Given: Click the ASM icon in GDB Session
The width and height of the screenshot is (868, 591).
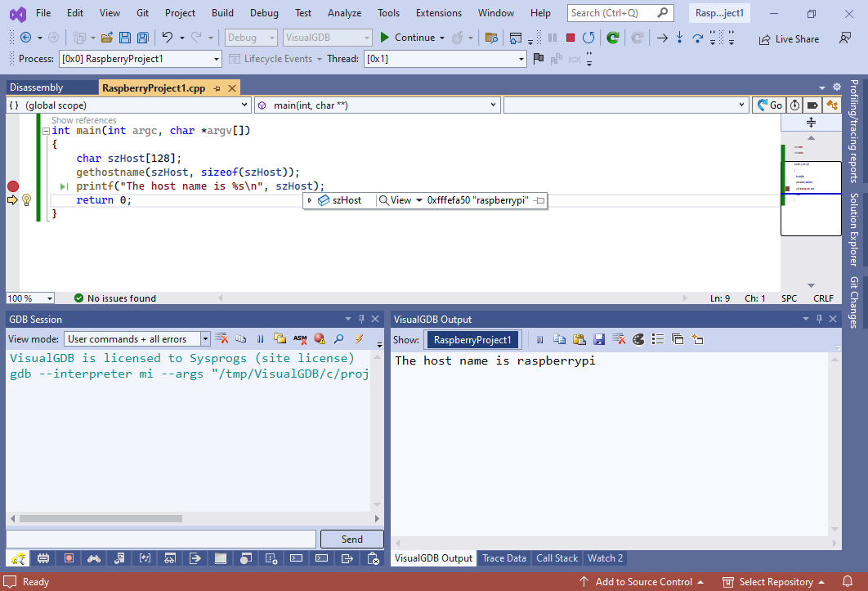Looking at the screenshot, I should (x=300, y=338).
